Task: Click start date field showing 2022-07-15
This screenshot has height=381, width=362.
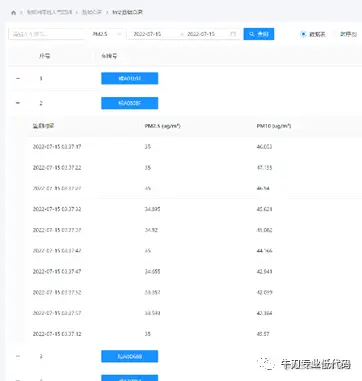Action: [x=147, y=34]
